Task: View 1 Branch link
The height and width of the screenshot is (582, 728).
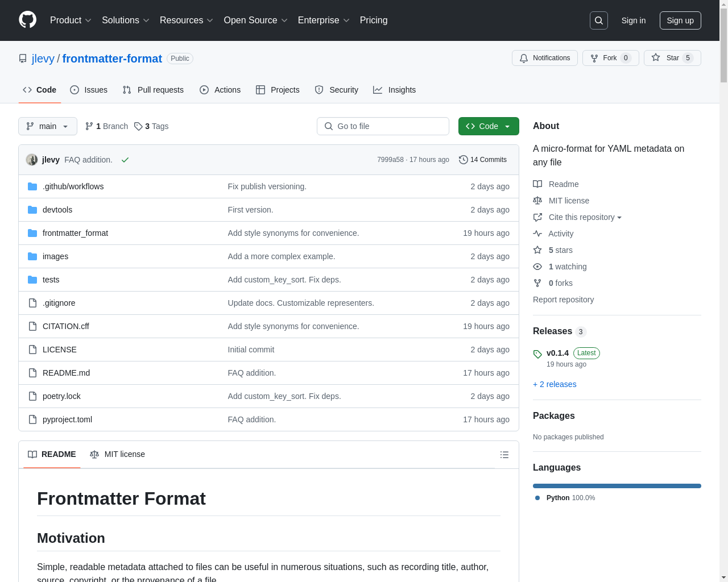Action: pos(106,126)
